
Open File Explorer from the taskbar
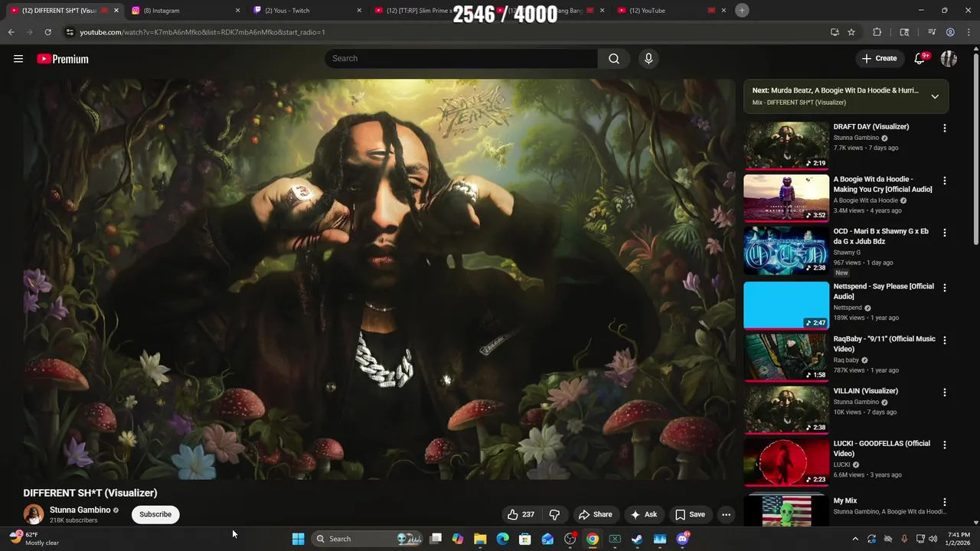coord(480,539)
